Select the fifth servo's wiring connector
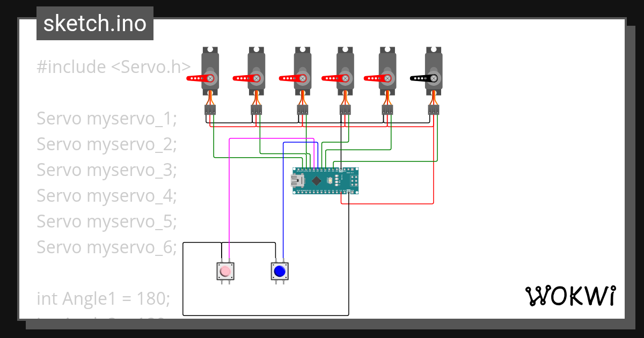Viewport: 644px width, 338px height. 387,111
